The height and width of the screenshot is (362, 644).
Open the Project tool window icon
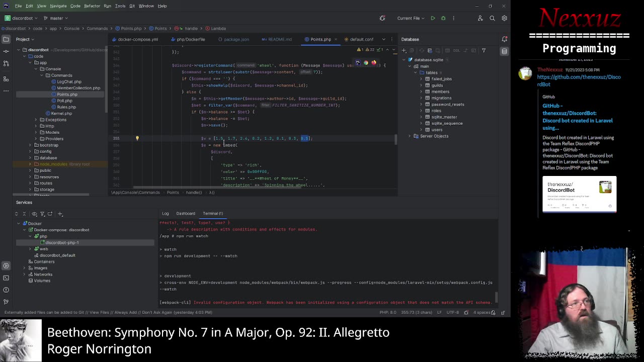click(x=6, y=39)
